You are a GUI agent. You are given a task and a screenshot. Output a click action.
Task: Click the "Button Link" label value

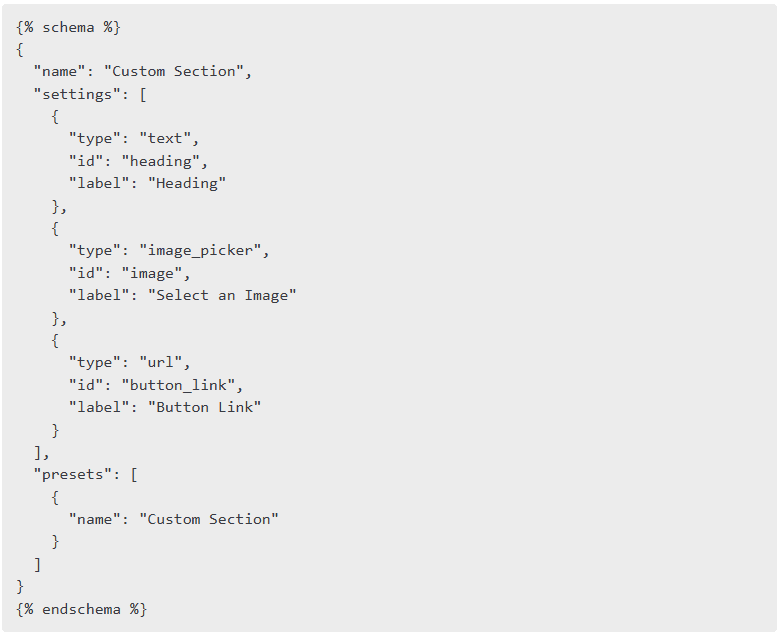click(204, 407)
